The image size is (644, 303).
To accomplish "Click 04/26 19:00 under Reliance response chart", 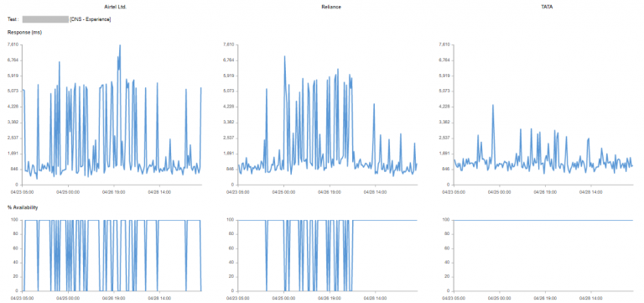I will tap(330, 192).
